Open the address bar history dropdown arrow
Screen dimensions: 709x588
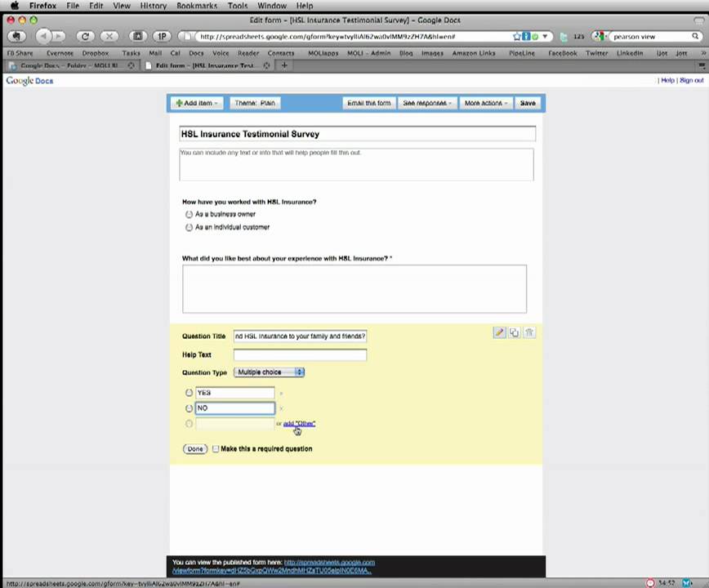click(545, 37)
